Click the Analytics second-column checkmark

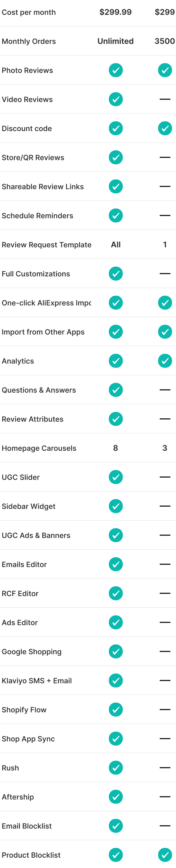165,361
